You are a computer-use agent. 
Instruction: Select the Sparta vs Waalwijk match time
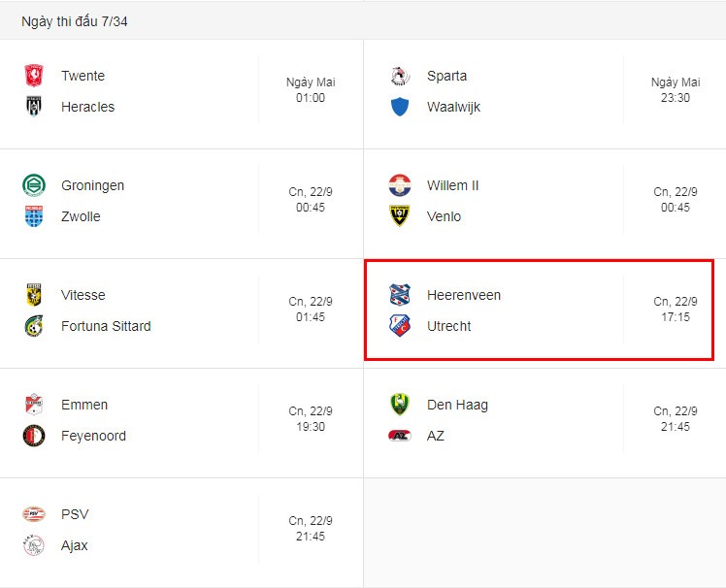point(676,90)
